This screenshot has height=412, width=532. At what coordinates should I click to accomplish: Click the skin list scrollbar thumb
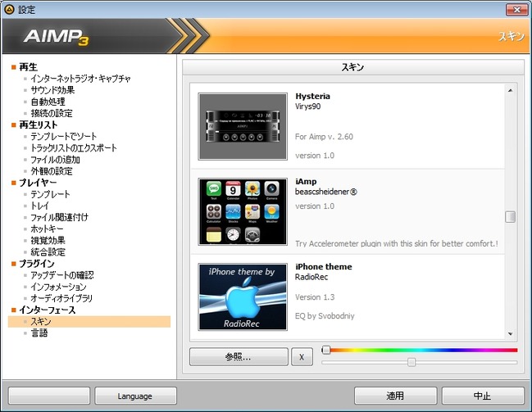511,217
